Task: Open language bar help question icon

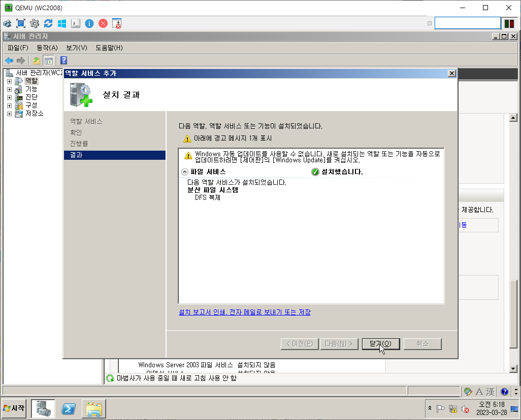Action: (504, 392)
